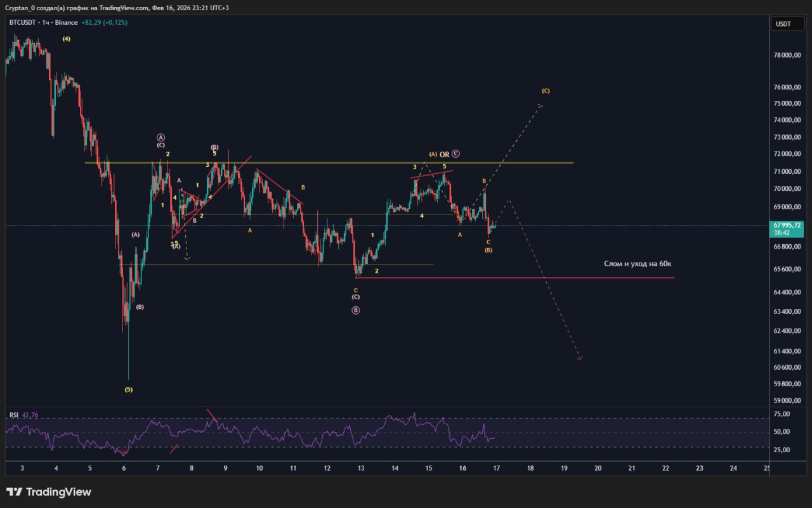Screen dimensions: 812x508
Task: Open the USDT currency selector
Action: point(783,24)
